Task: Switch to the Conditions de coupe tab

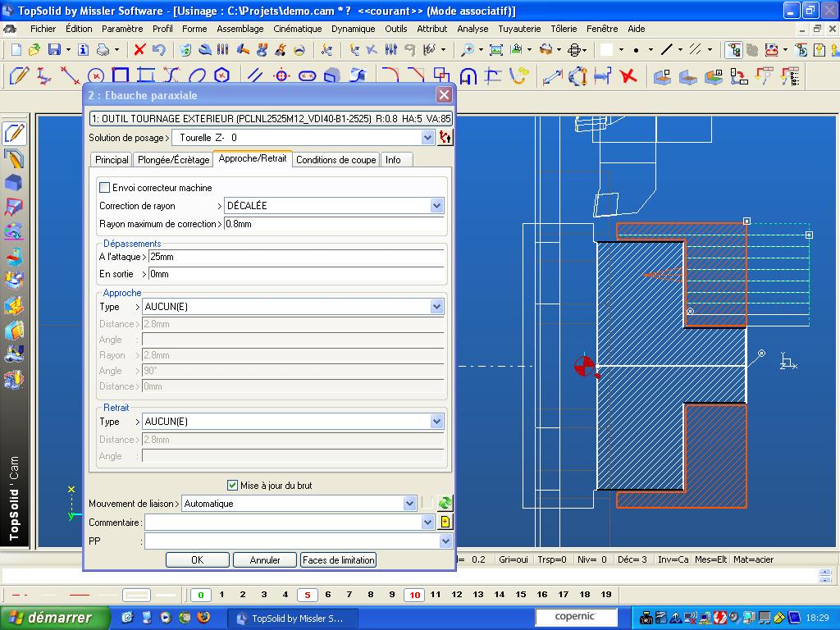Action: (x=336, y=160)
